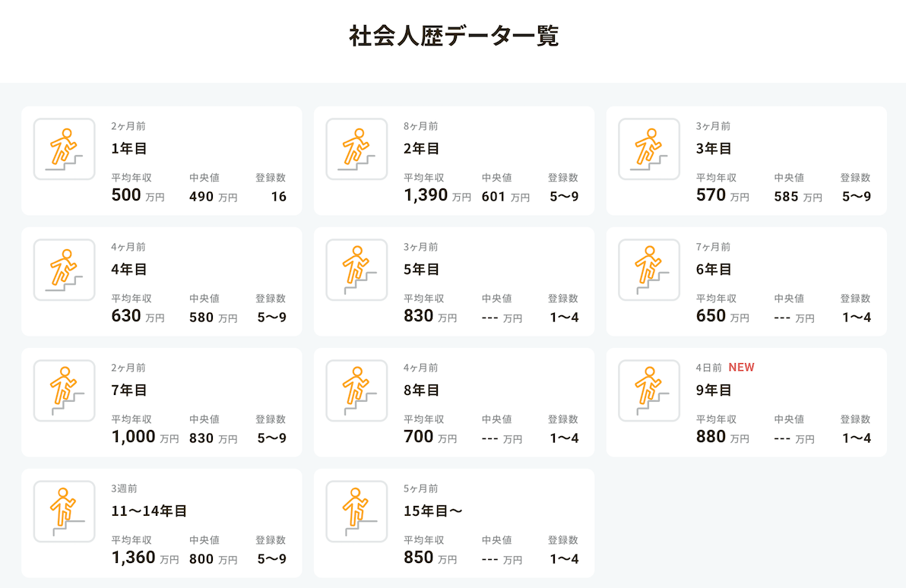Open the 5年目 data title
Viewport: 906px width, 588px height.
point(422,269)
